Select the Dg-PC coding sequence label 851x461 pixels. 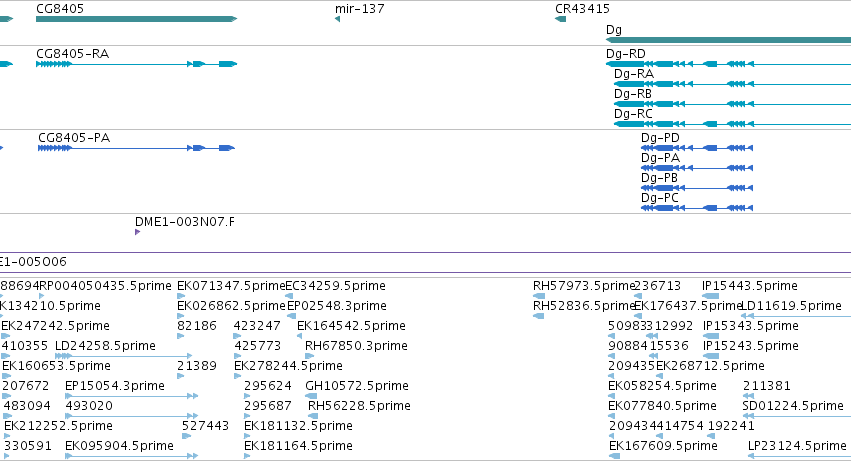tap(659, 198)
